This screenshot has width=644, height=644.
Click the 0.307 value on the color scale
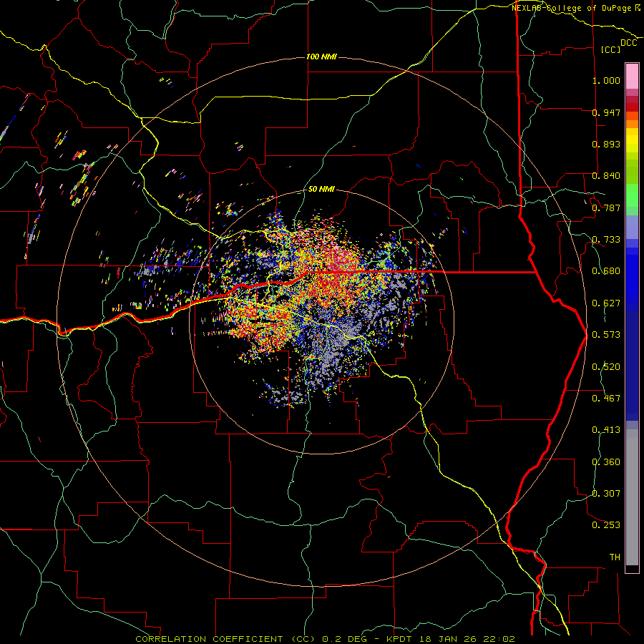coord(606,494)
